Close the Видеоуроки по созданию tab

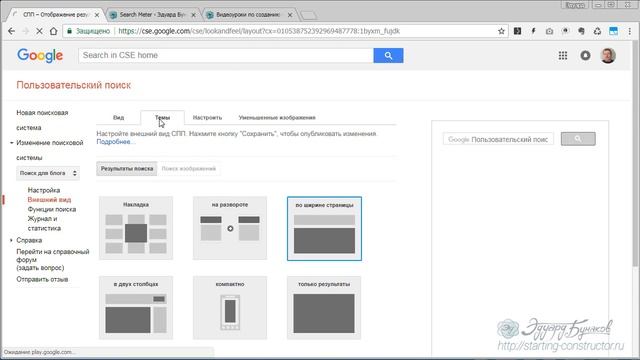[290, 15]
